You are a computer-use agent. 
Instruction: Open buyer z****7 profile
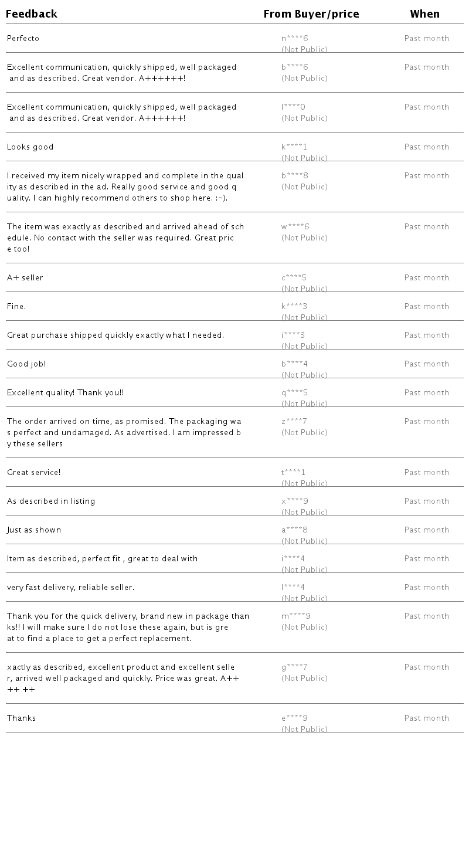tap(294, 422)
